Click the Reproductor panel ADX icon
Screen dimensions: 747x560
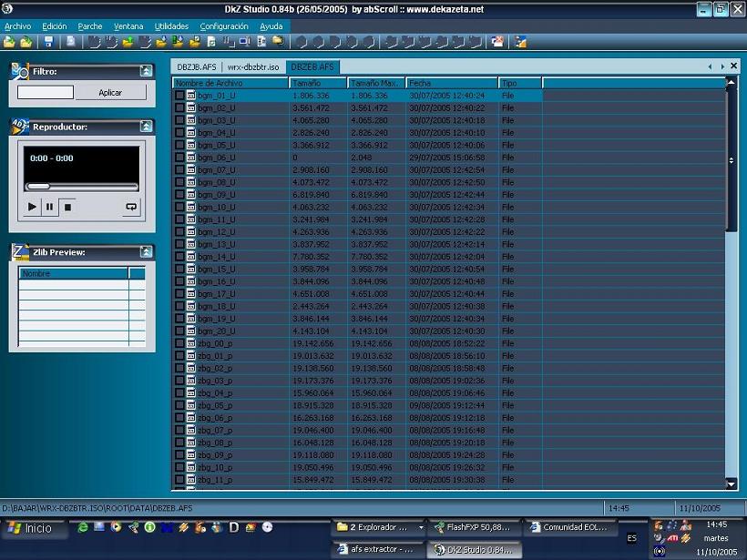[x=19, y=127]
